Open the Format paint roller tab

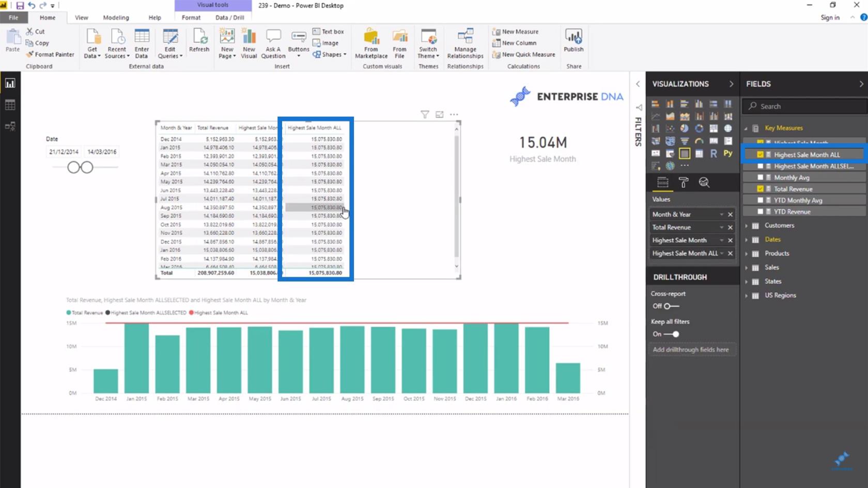(x=684, y=182)
